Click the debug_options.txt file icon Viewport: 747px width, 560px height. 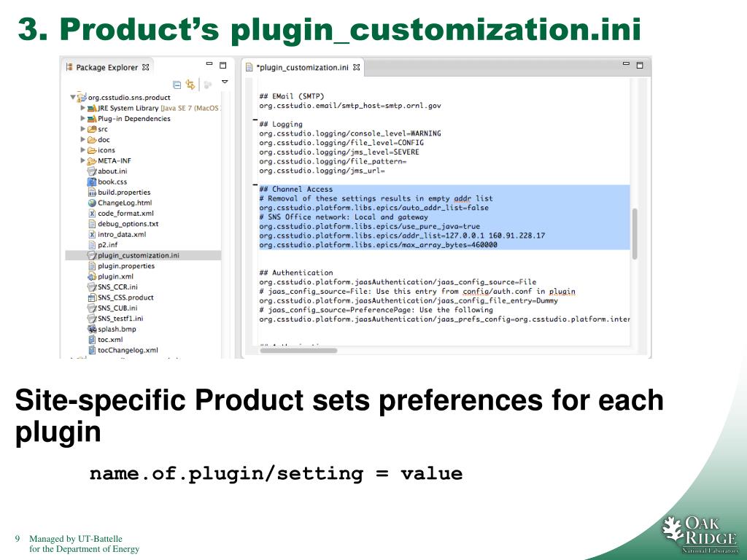(x=92, y=224)
